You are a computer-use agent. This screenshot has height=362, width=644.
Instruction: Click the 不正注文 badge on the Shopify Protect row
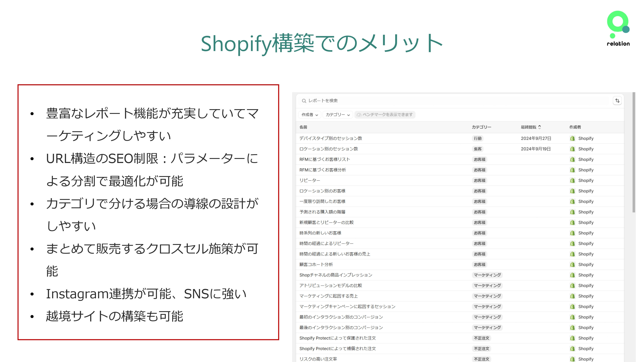coord(481,338)
